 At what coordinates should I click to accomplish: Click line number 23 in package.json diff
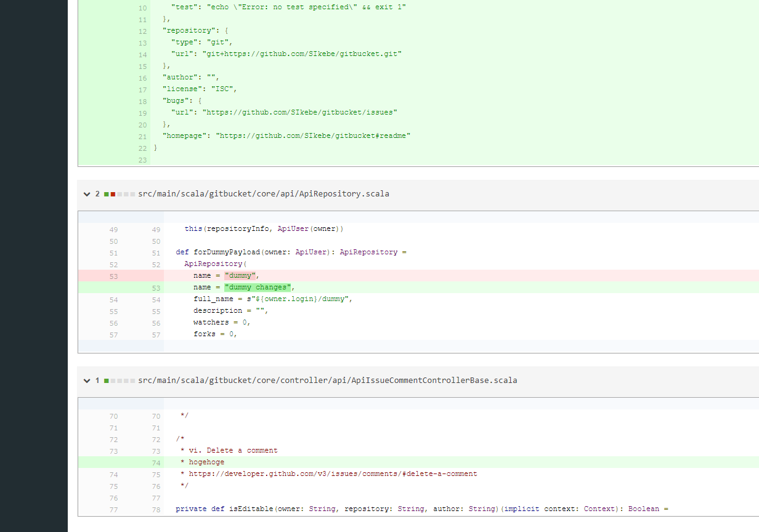[x=143, y=159]
